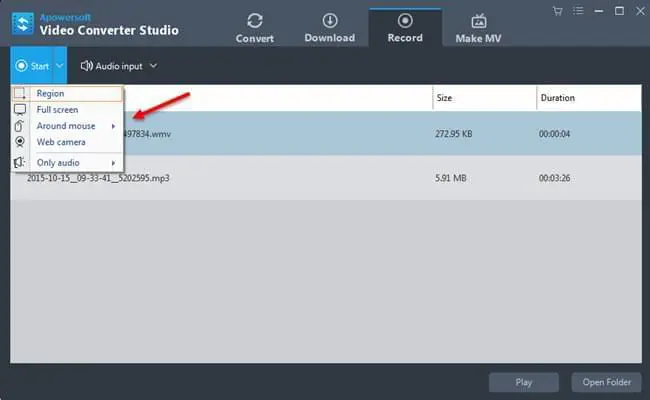Viewport: 650px width, 400px height.
Task: Select Around mouse menu entry
Action: [68, 126]
